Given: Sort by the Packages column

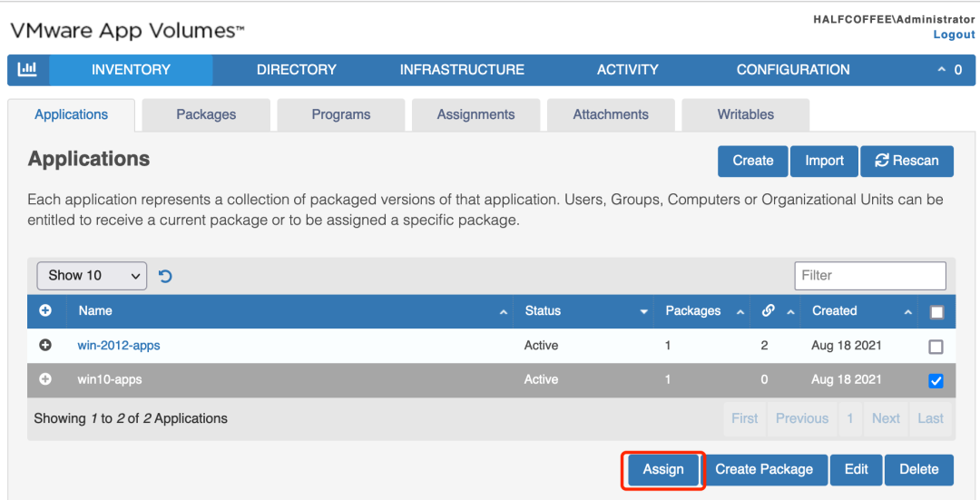Looking at the screenshot, I should [702, 310].
